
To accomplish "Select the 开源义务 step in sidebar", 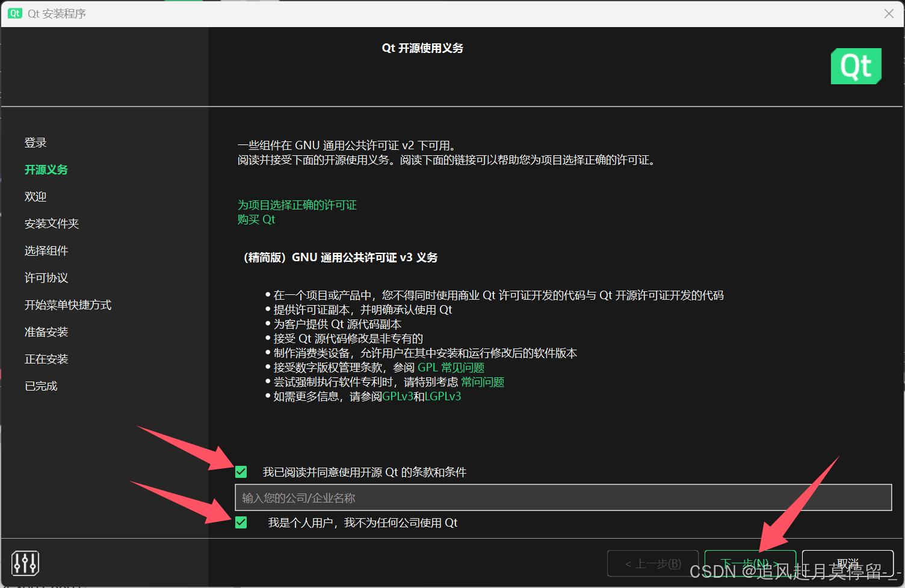I will point(46,170).
